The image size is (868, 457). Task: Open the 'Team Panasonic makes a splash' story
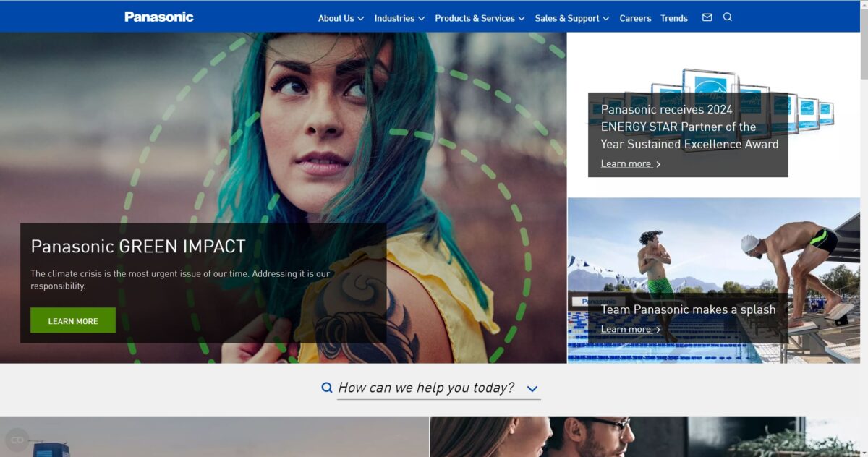point(688,309)
